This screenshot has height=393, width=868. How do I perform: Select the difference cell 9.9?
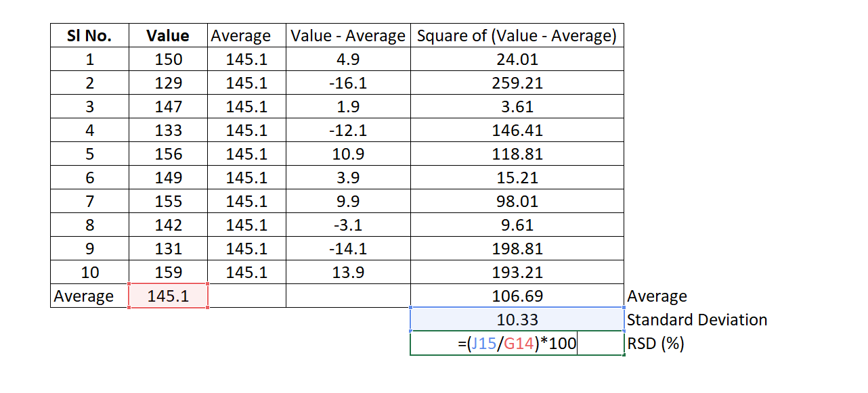[x=348, y=201]
